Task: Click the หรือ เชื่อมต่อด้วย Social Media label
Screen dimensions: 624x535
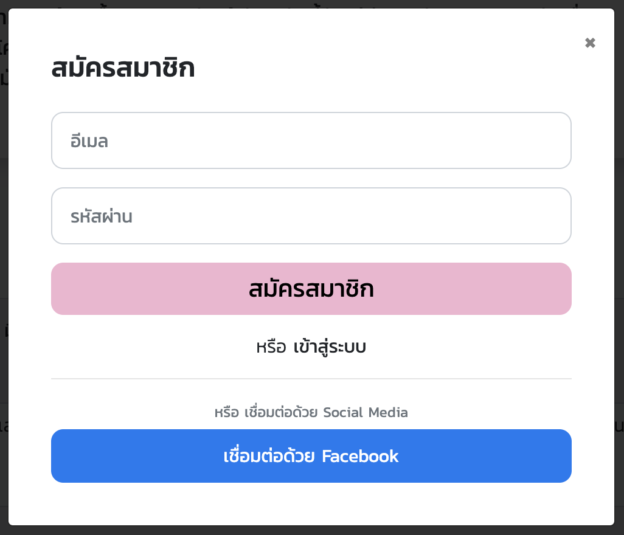Action: (311, 412)
